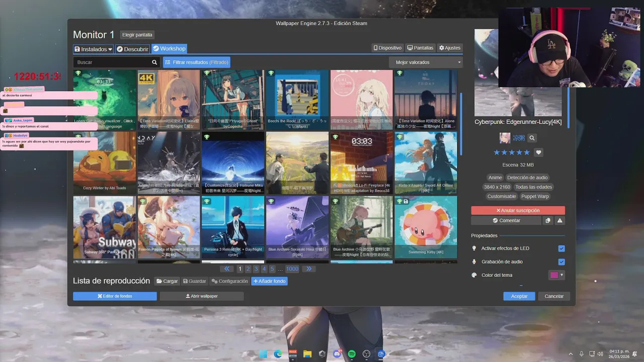Go to results page 2
This screenshot has width=644, height=362.
[248, 269]
